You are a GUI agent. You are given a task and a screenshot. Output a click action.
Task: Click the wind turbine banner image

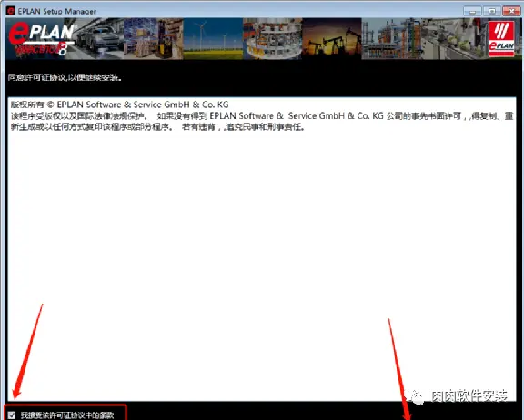tap(213, 39)
